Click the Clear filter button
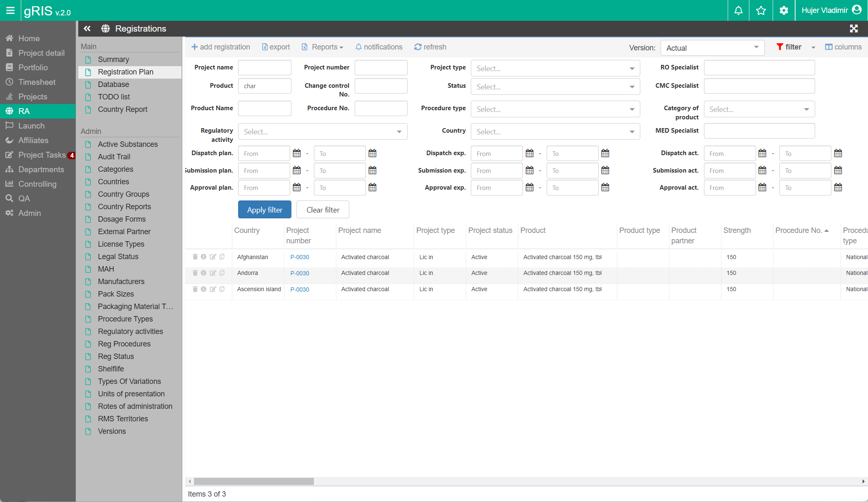Viewport: 868px width, 502px height. point(323,210)
